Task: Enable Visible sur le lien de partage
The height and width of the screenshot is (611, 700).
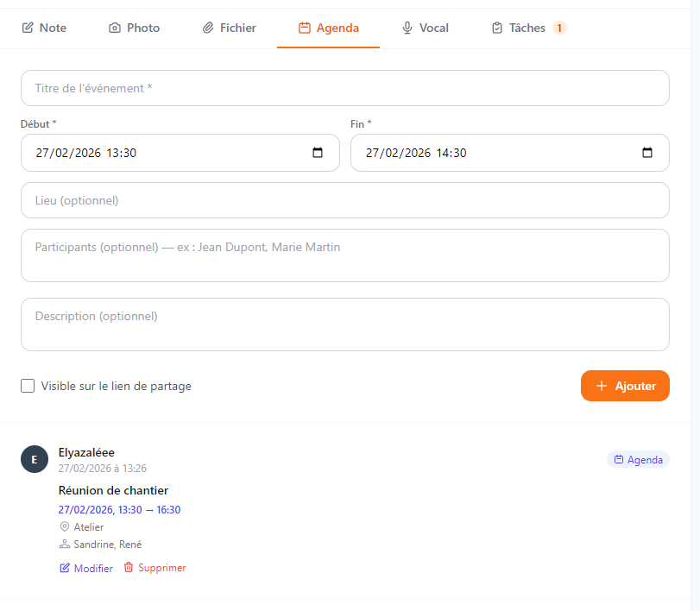Action: pos(28,386)
